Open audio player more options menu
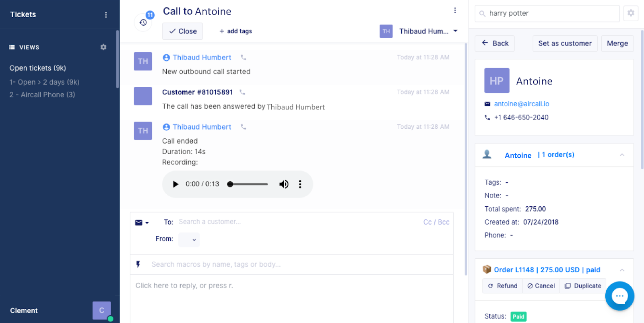 300,184
